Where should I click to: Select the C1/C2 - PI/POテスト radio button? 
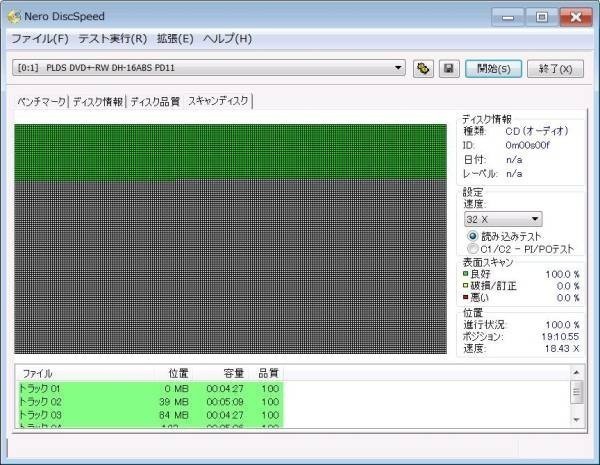point(473,249)
